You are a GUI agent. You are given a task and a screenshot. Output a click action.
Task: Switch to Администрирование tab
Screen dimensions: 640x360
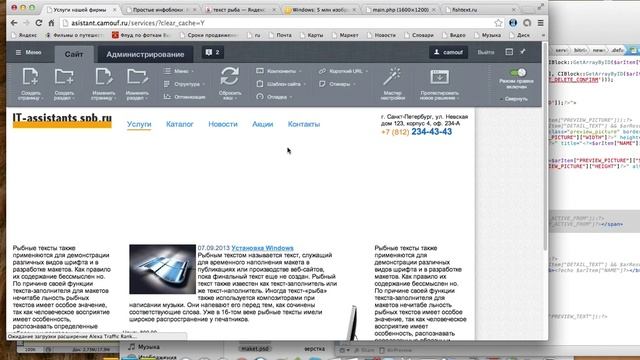(145, 54)
